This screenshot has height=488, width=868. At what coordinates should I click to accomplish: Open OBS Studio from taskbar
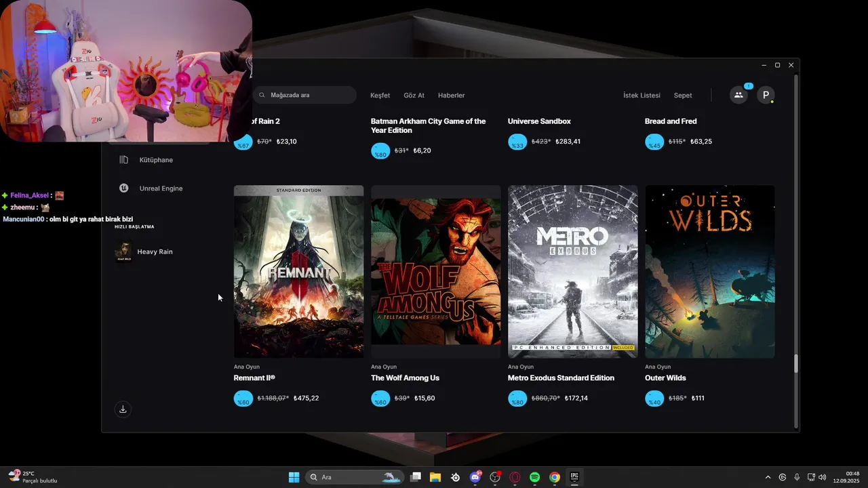coord(495,477)
